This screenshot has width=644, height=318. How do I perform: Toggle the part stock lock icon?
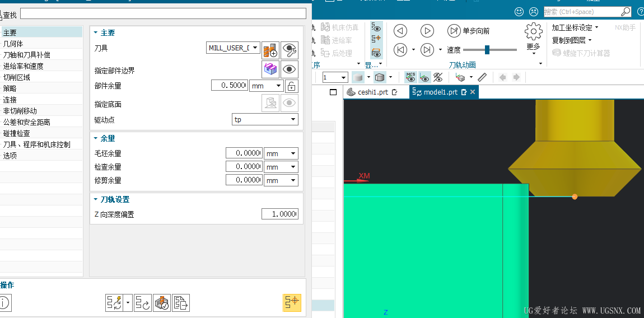pyautogui.click(x=292, y=86)
